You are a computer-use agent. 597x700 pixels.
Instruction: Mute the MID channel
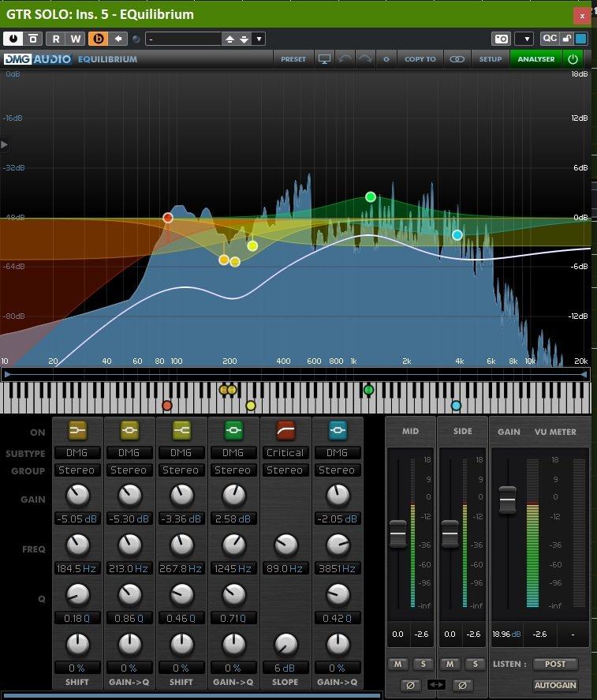[x=398, y=664]
